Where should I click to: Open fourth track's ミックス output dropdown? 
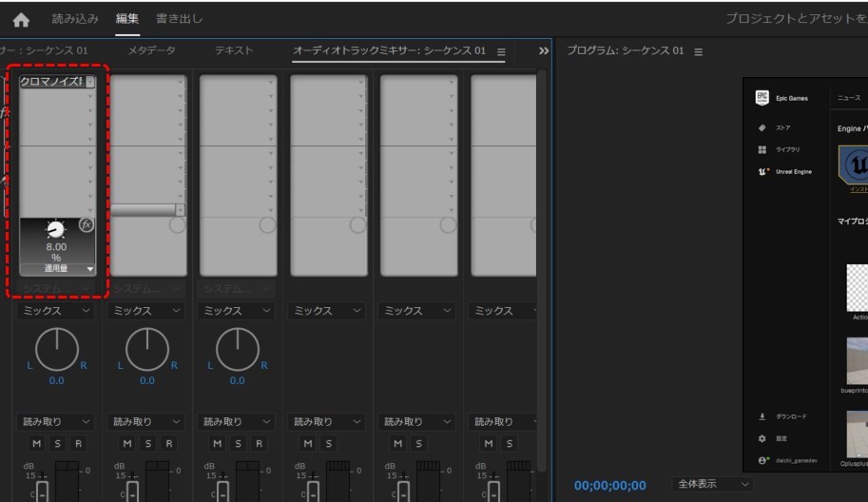[327, 311]
